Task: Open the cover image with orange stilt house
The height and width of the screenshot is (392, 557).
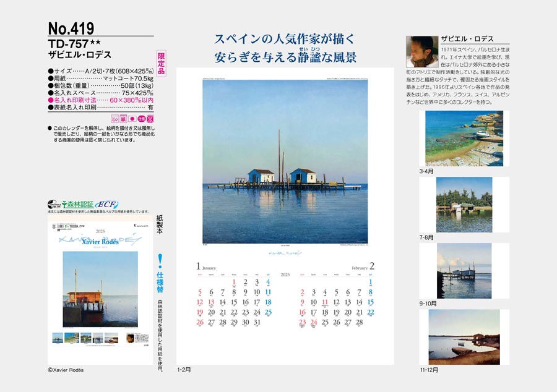Action: pyautogui.click(x=100, y=289)
